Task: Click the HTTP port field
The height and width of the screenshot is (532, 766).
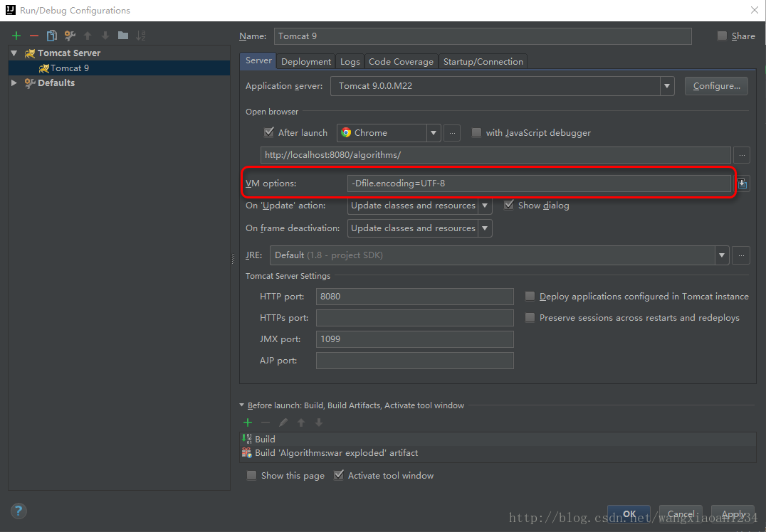Action: coord(415,297)
